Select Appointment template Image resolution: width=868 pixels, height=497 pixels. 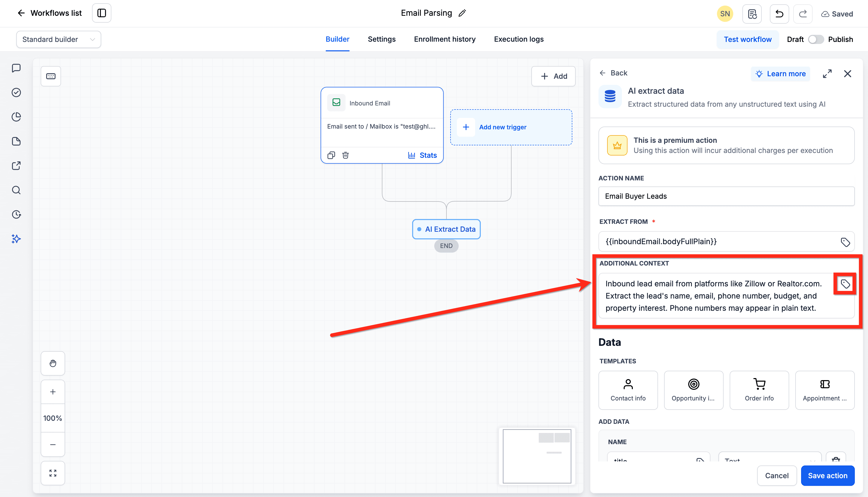pyautogui.click(x=825, y=390)
